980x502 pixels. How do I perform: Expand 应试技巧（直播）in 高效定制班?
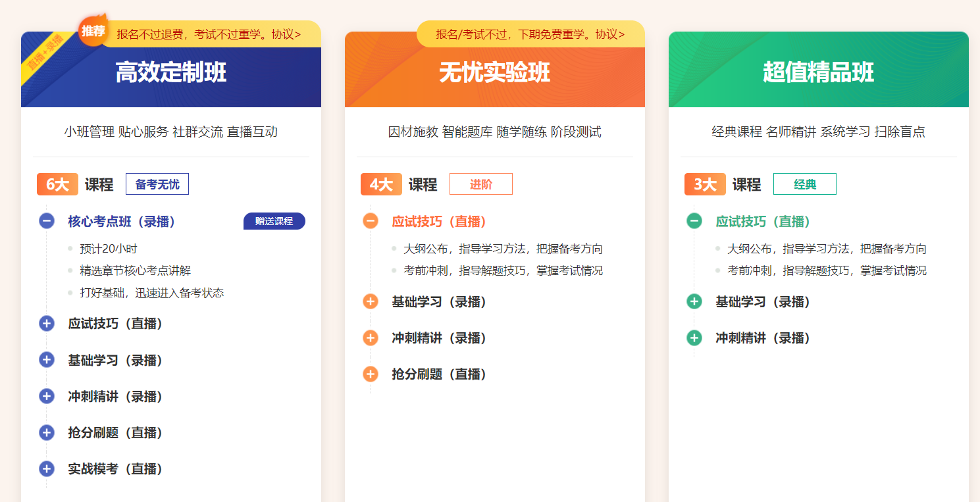click(x=45, y=323)
